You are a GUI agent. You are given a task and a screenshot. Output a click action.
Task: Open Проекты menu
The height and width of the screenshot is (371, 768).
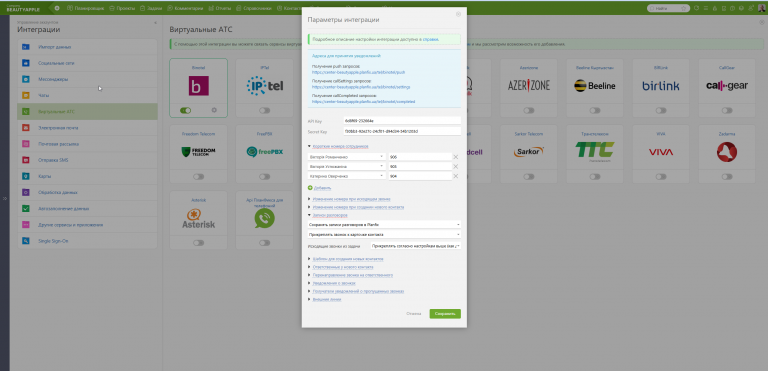[122, 8]
